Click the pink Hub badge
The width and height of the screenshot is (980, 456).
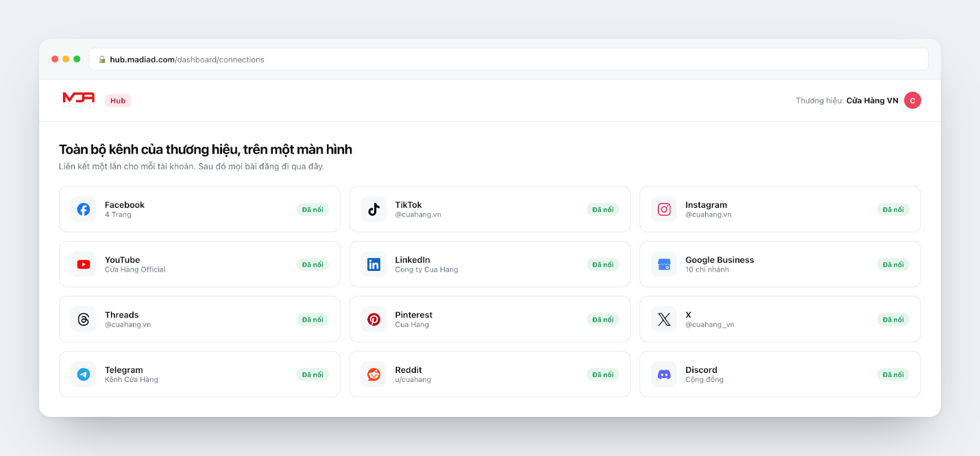point(118,101)
